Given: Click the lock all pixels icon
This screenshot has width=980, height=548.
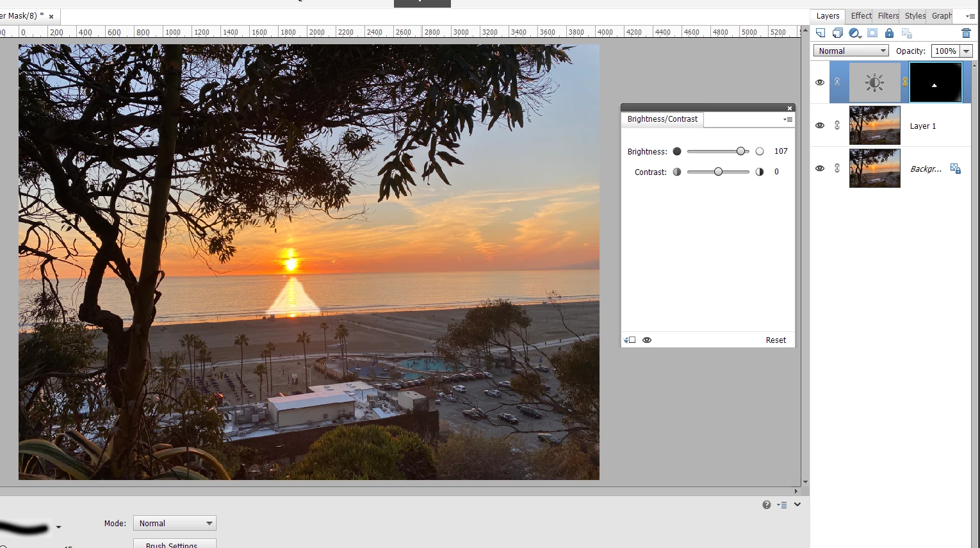Looking at the screenshot, I should tap(889, 33).
